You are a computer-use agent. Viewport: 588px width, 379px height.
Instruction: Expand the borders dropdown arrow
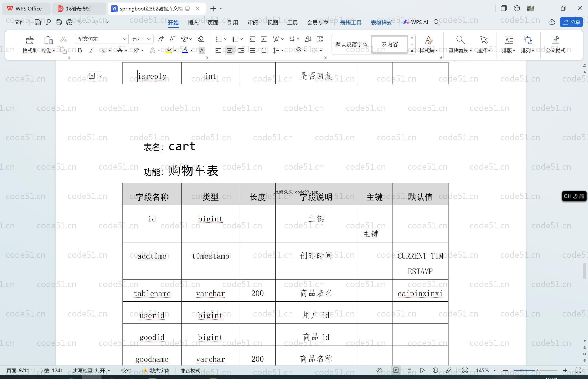[321, 50]
